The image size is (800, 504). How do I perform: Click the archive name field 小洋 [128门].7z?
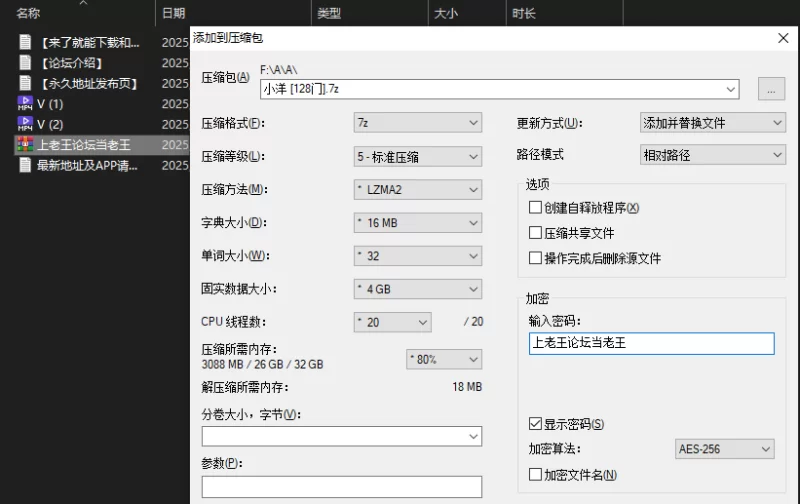point(499,89)
